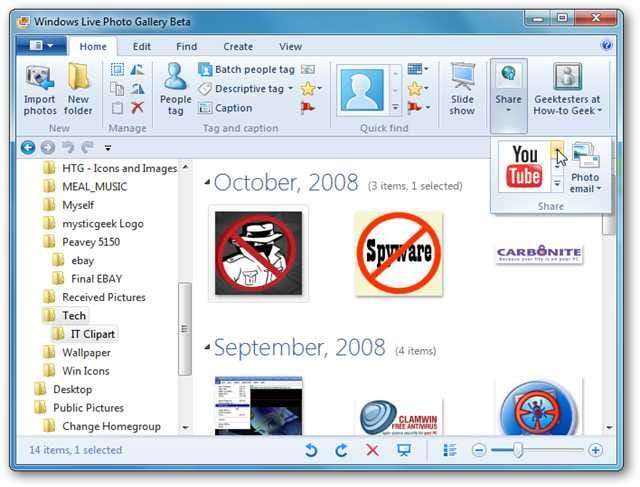
Task: Switch to the Find tab
Action: [187, 47]
